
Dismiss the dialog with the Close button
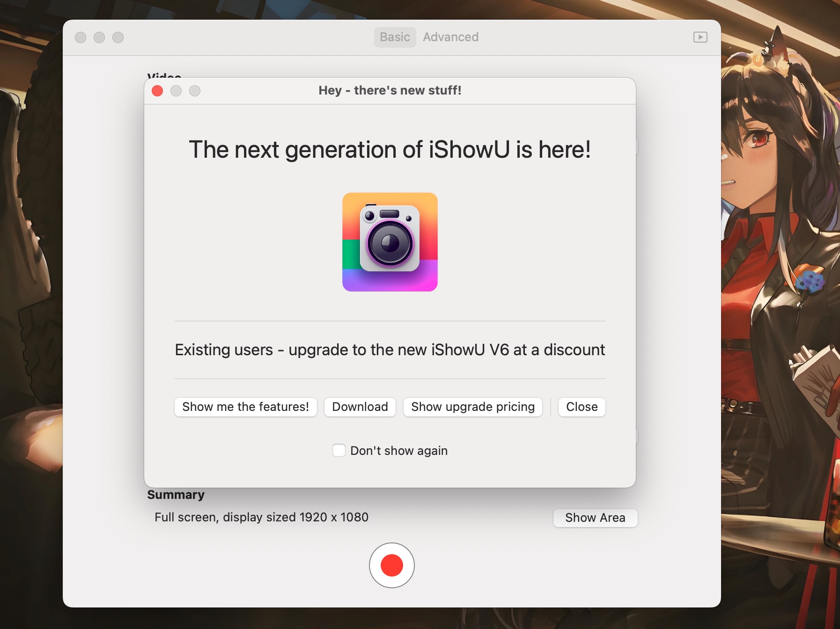point(582,407)
